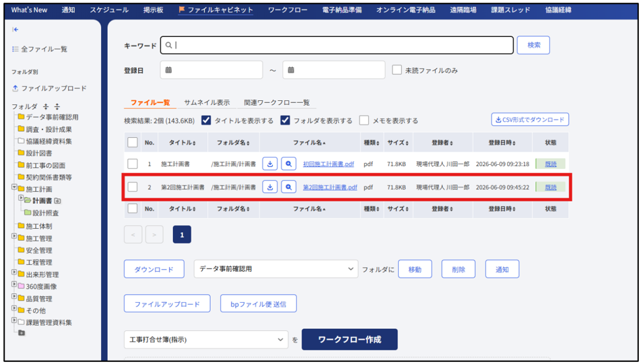The image size is (643, 364).
Task: Collapse the 施工計画 folder tree node
Action: tap(14, 187)
